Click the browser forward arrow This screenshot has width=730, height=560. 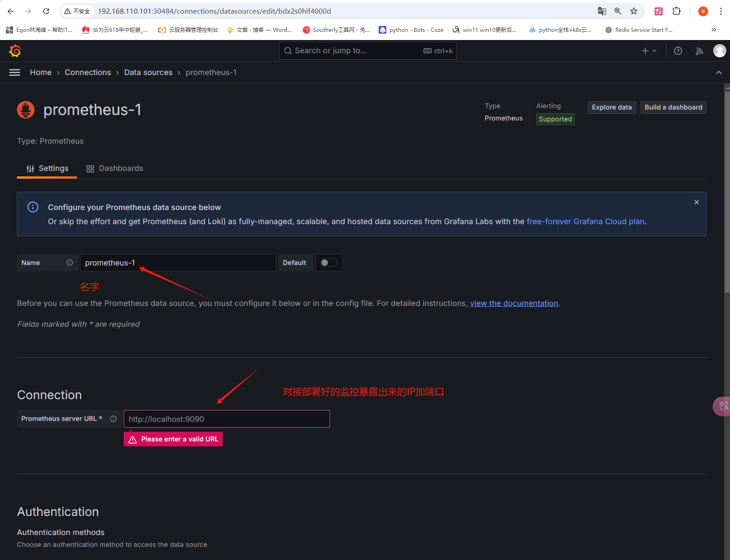coord(28,11)
